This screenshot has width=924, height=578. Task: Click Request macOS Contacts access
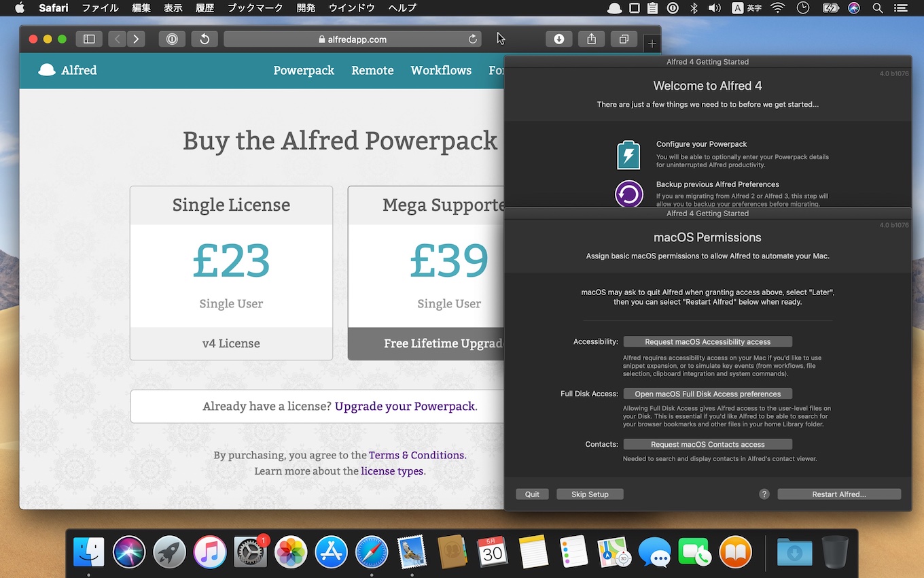coord(707,444)
